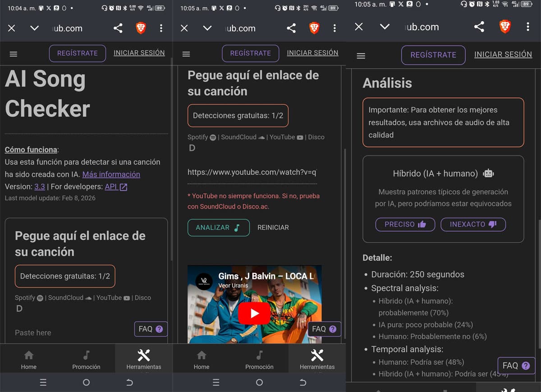Open the FAQ button in the middle screenshot
This screenshot has height=392, width=541.
324,329
